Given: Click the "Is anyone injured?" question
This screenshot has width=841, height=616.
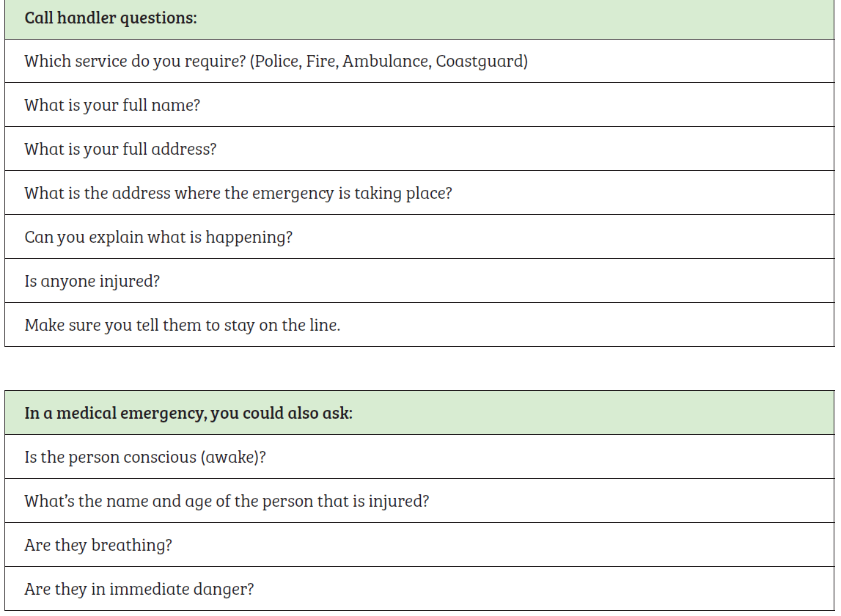Looking at the screenshot, I should coord(92,281).
